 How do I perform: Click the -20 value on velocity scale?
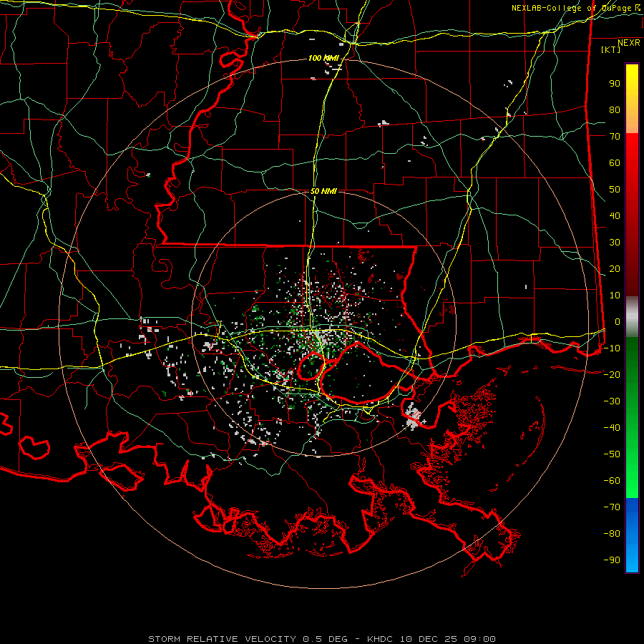pyautogui.click(x=612, y=375)
